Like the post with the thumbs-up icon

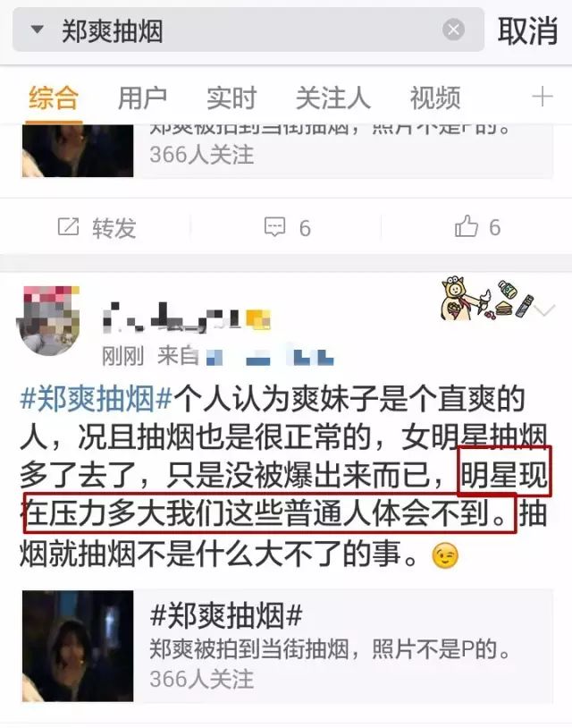coord(467,226)
